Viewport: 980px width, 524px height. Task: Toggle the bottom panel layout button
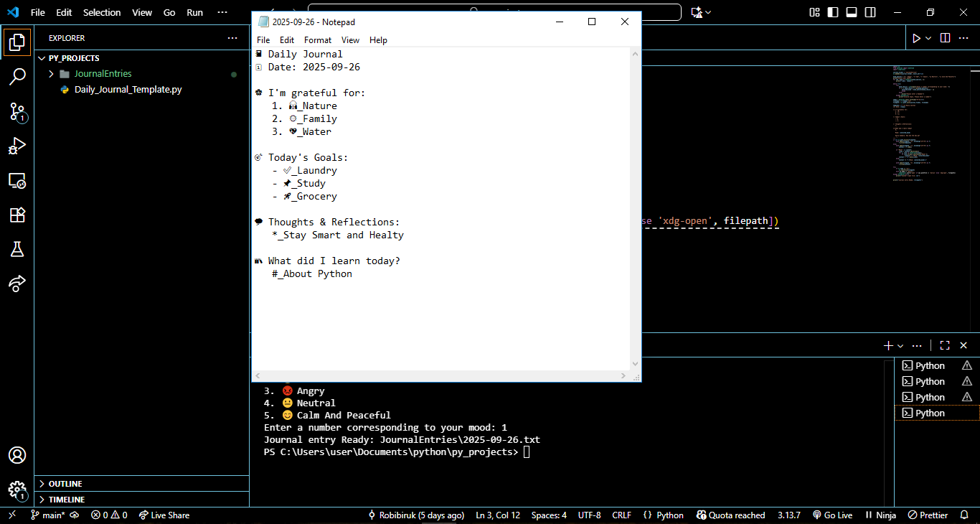[852, 12]
